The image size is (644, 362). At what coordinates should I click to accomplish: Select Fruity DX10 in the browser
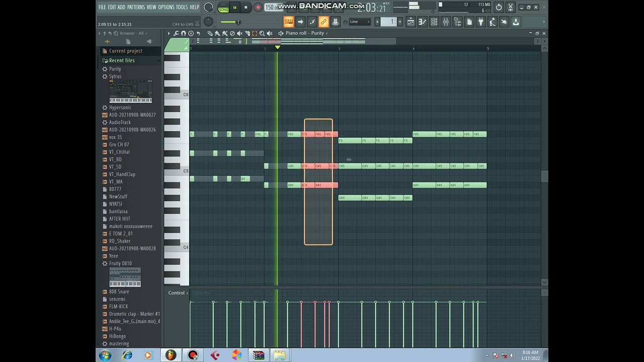tap(120, 263)
